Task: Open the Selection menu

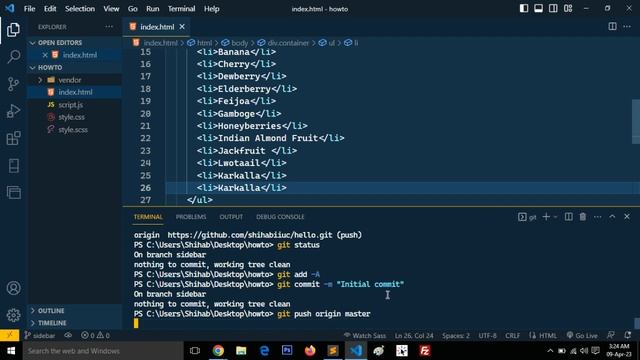Action: coord(80,9)
